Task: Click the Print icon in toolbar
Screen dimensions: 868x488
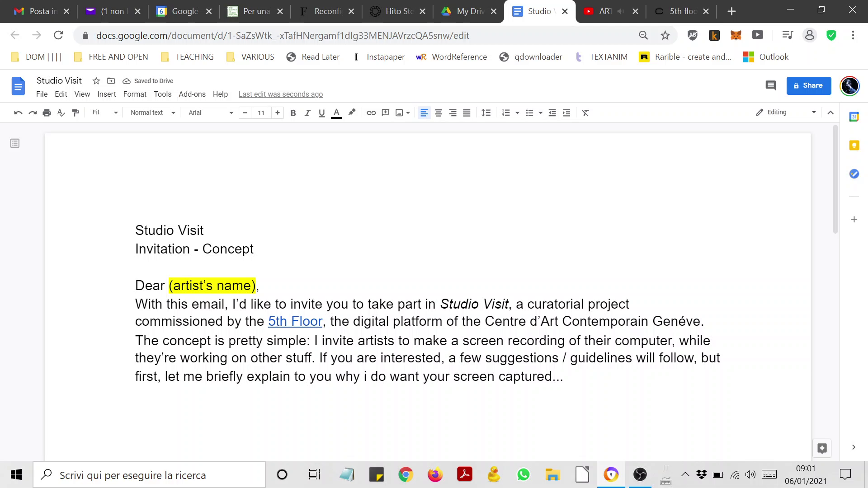Action: [x=47, y=113]
